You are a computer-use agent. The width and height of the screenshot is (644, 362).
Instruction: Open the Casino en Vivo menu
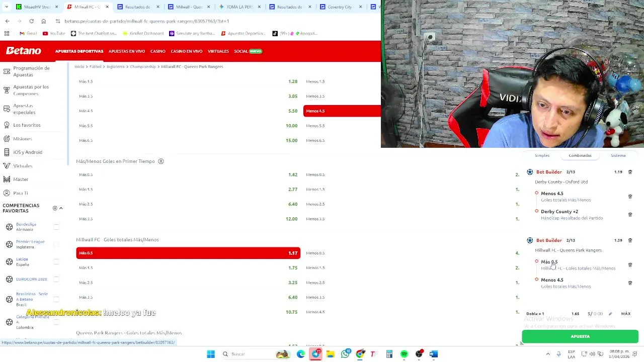click(187, 51)
